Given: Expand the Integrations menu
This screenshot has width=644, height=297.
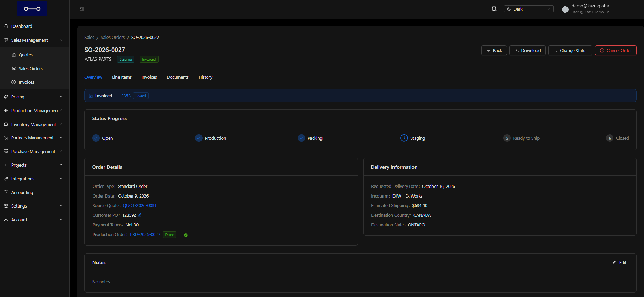Looking at the screenshot, I should pyautogui.click(x=34, y=179).
